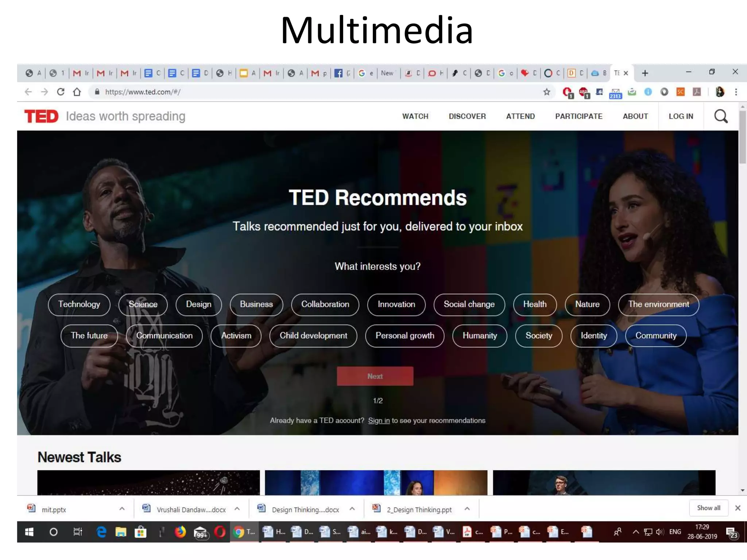Select the Community interest pill
The height and width of the screenshot is (560, 747).
(656, 336)
